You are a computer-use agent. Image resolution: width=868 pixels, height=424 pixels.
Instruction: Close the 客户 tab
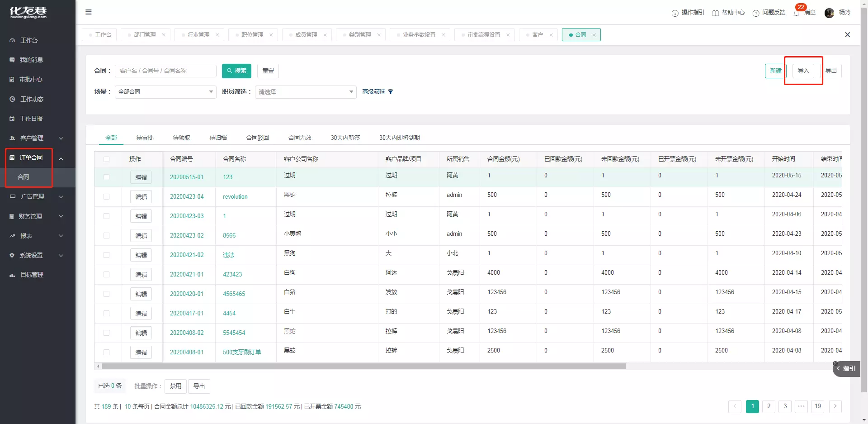(551, 35)
